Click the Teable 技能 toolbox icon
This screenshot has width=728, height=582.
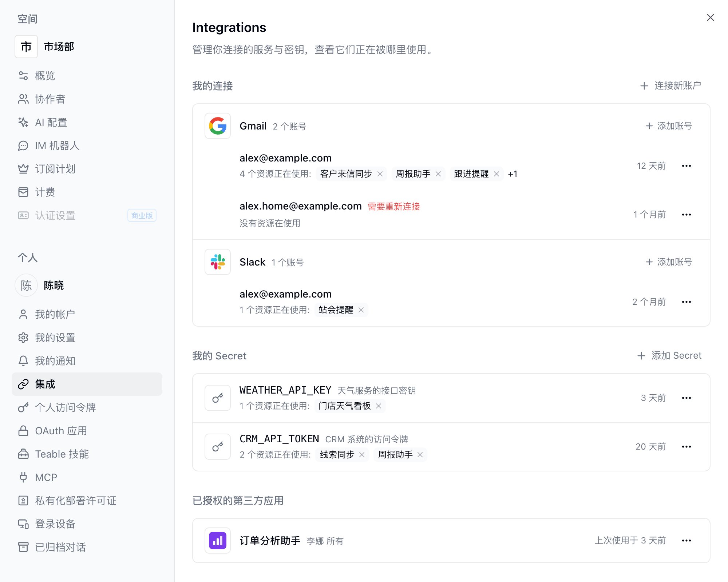coord(23,454)
